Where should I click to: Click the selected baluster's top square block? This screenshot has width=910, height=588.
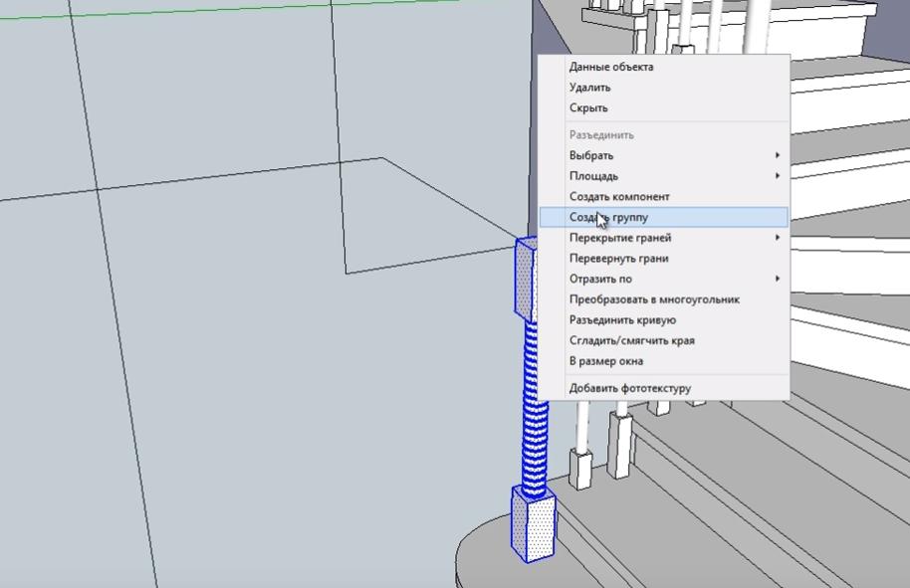(525, 277)
